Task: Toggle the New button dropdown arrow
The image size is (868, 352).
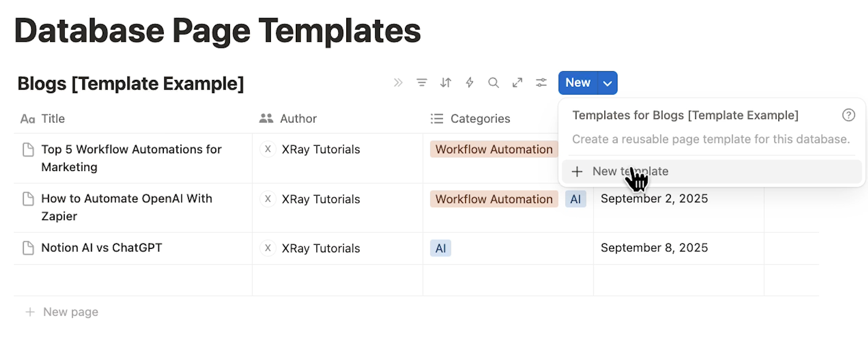Action: pos(608,83)
